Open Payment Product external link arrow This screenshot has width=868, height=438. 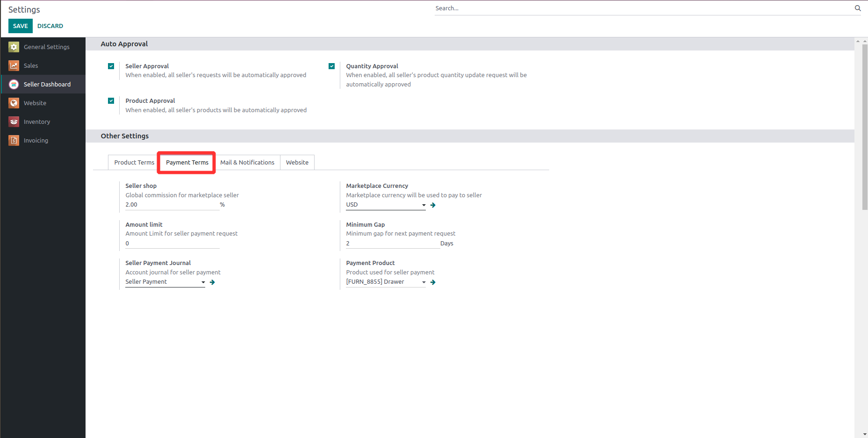433,282
